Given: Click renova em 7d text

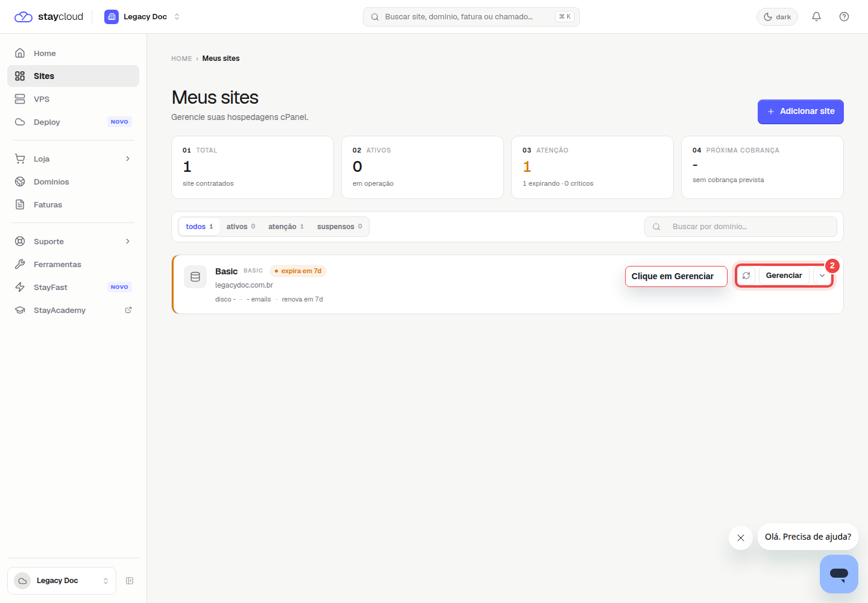Looking at the screenshot, I should coord(303,300).
